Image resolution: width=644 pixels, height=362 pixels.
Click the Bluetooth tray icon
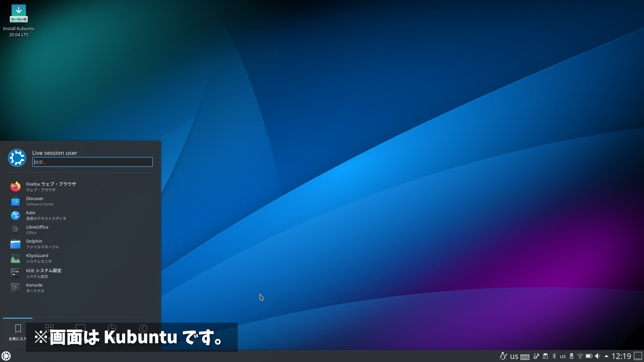pyautogui.click(x=554, y=356)
